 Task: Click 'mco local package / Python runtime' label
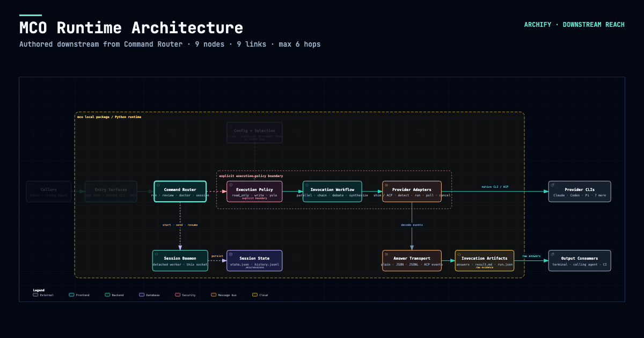[x=109, y=116]
